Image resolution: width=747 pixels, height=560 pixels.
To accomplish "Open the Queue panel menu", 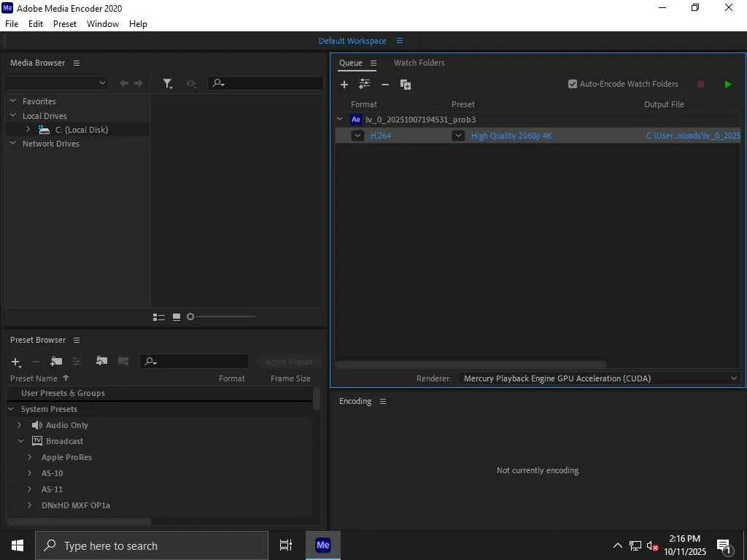I will (373, 63).
